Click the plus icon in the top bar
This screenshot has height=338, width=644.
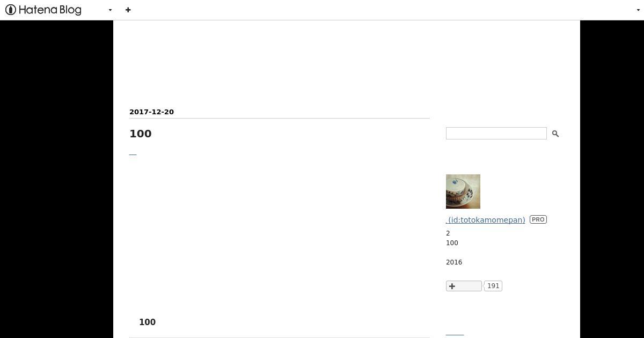pyautogui.click(x=128, y=10)
